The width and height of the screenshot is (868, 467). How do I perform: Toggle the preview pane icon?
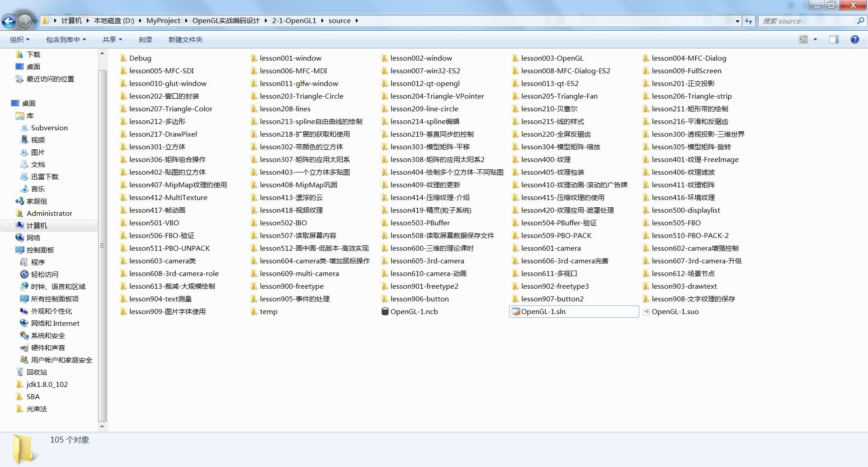[x=834, y=39]
